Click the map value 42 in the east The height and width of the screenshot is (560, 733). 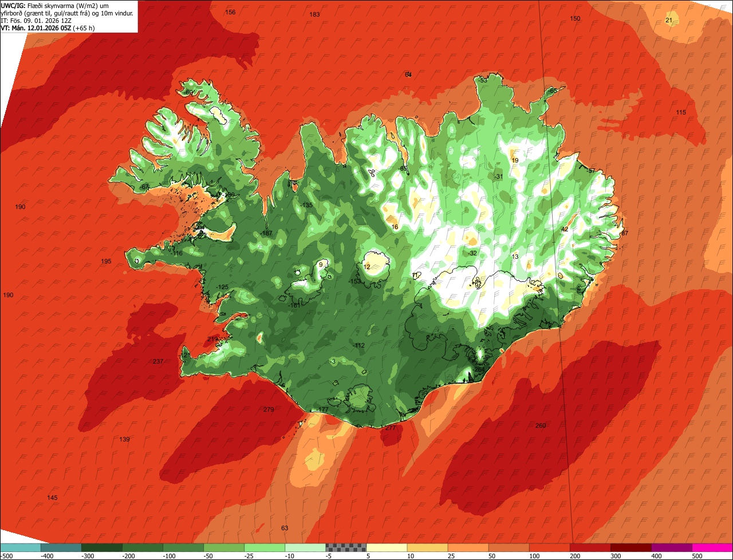tap(564, 229)
